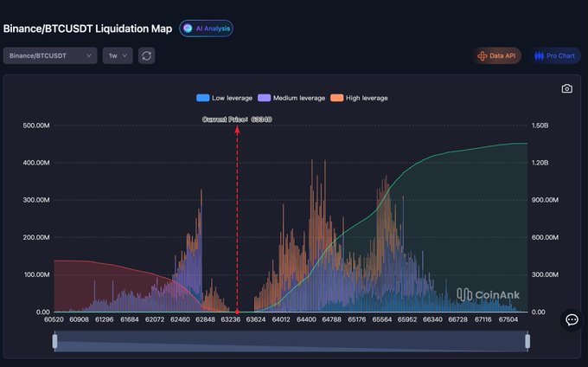Click the x-axis label 60520
The height and width of the screenshot is (367, 588).
tap(54, 319)
